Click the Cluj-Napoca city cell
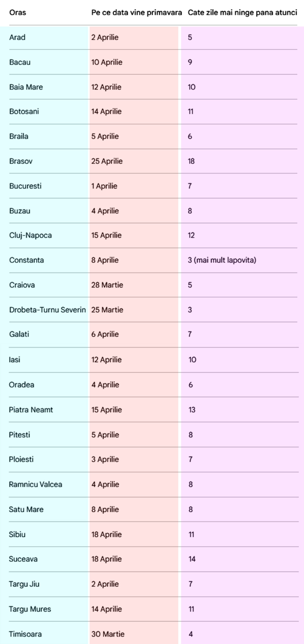This screenshot has width=304, height=644. (x=30, y=235)
